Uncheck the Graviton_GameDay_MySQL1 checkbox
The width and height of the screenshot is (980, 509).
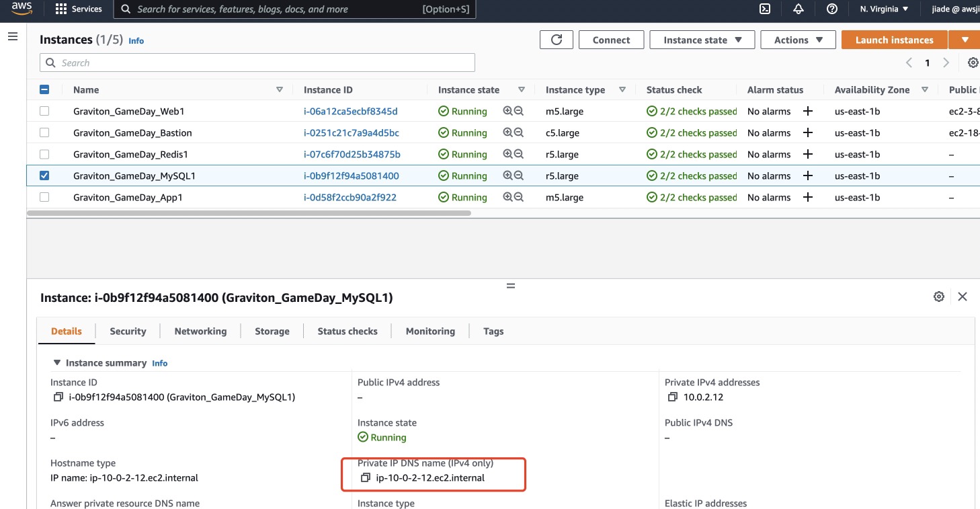44,176
